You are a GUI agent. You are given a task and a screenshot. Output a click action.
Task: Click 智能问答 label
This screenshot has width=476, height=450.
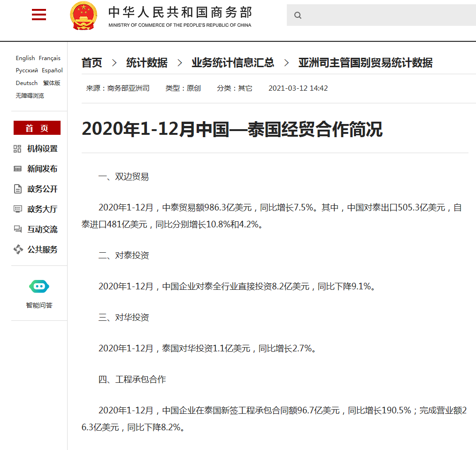point(39,305)
